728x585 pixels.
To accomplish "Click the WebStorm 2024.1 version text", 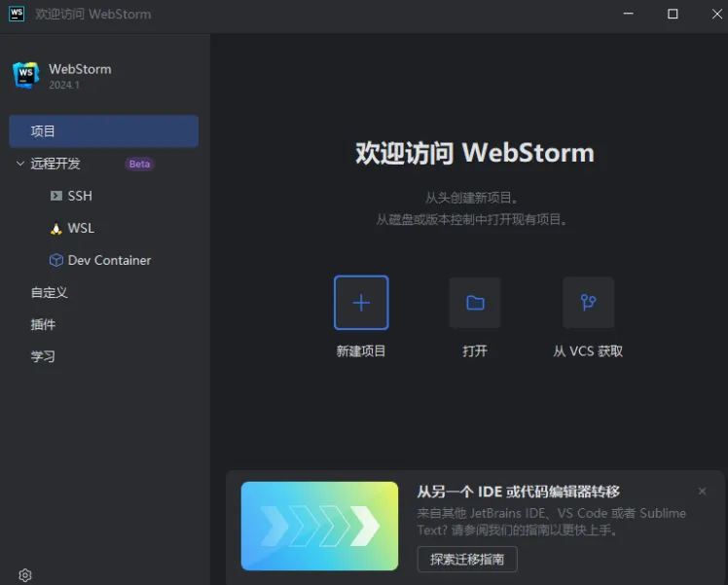I will pyautogui.click(x=64, y=85).
